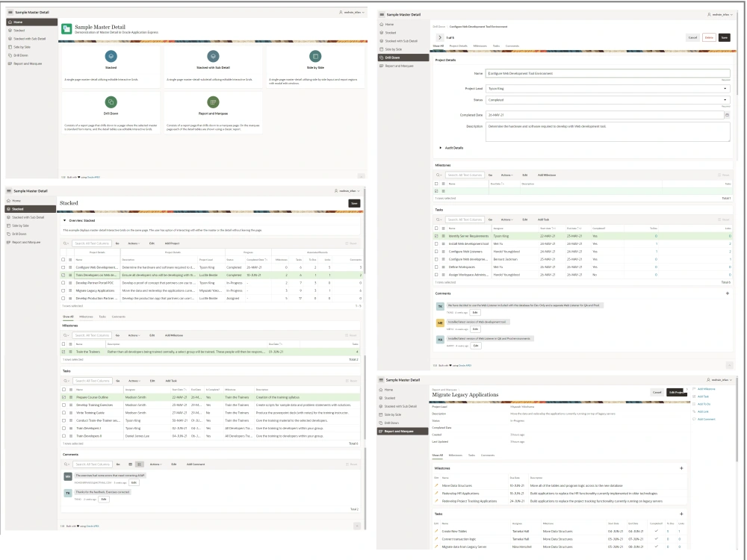
Task: Switch to Comments tab in Report and Marquee
Action: pyautogui.click(x=487, y=455)
